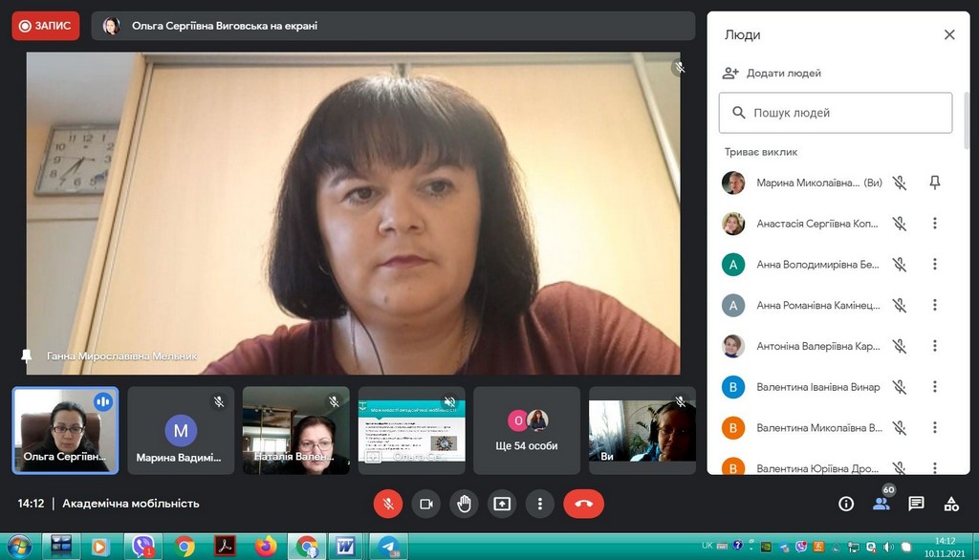The width and height of the screenshot is (979, 560).
Task: Open meeting details info icon
Action: click(846, 504)
